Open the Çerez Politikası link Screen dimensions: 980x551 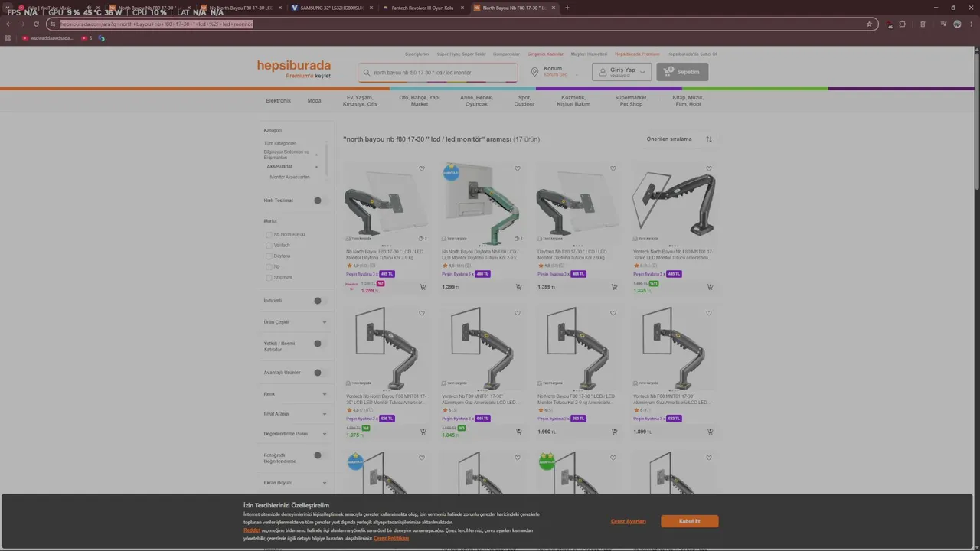391,538
